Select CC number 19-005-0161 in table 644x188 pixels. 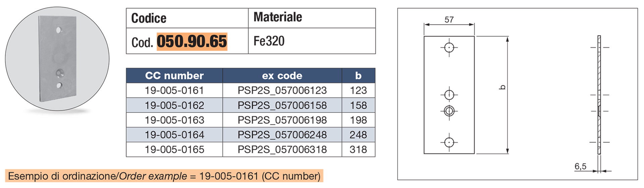click(174, 90)
